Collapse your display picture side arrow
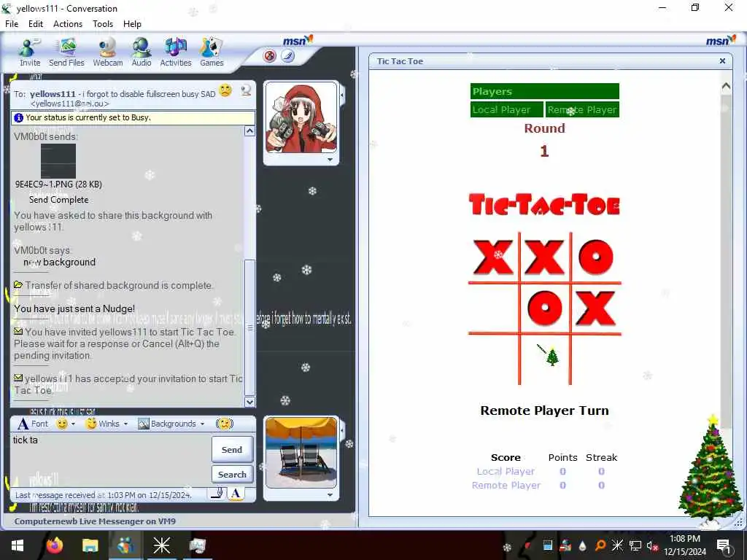 [x=342, y=430]
